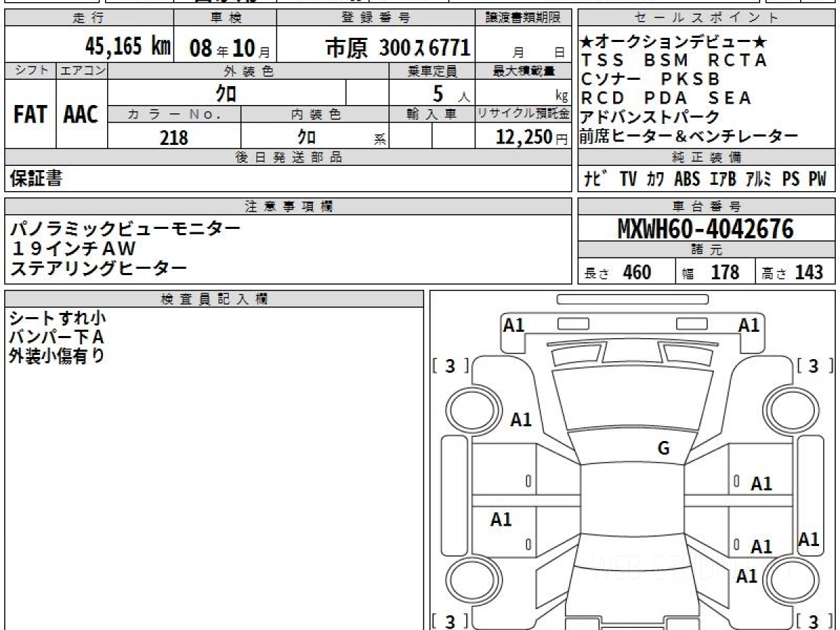Viewport: 840px width, 630px height.
Task: Click the FAT shift type cell
Action: click(30, 114)
